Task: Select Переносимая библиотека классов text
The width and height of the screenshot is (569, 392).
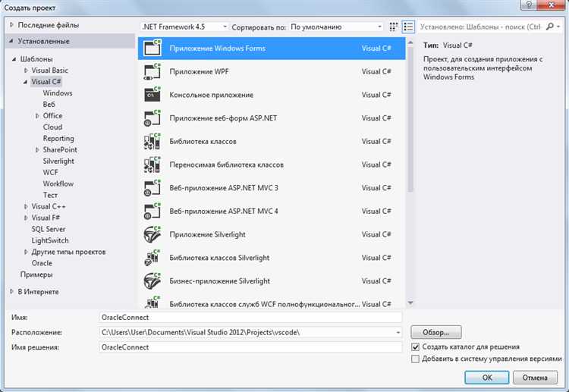Action: pos(226,165)
